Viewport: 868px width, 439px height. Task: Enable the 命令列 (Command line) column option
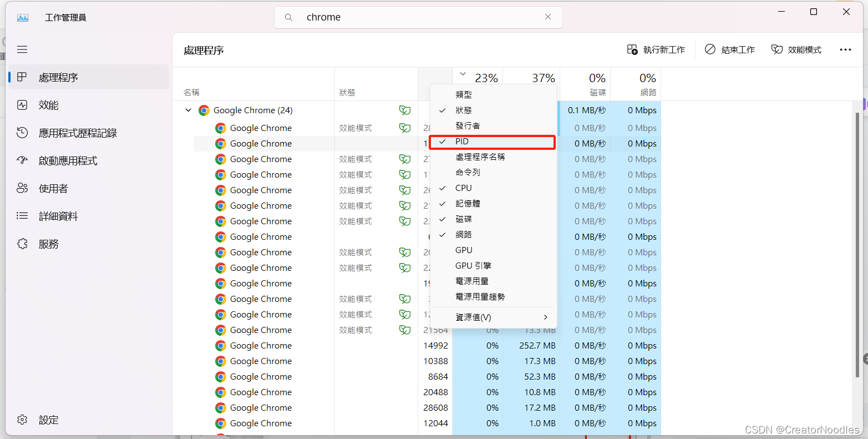click(x=493, y=173)
